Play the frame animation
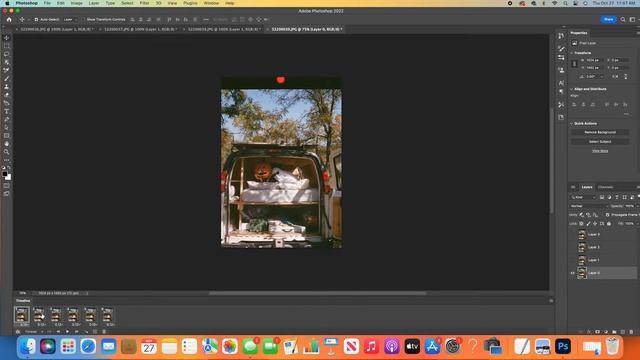 pyautogui.click(x=67, y=331)
